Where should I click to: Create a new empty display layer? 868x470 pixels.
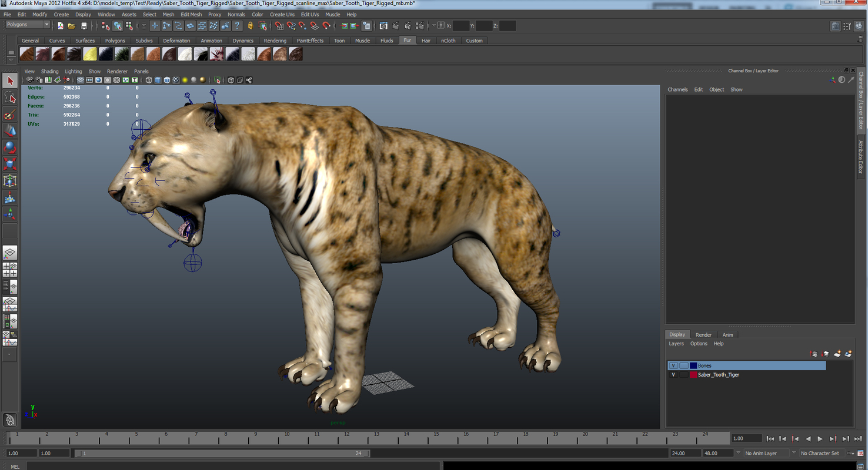pyautogui.click(x=837, y=354)
